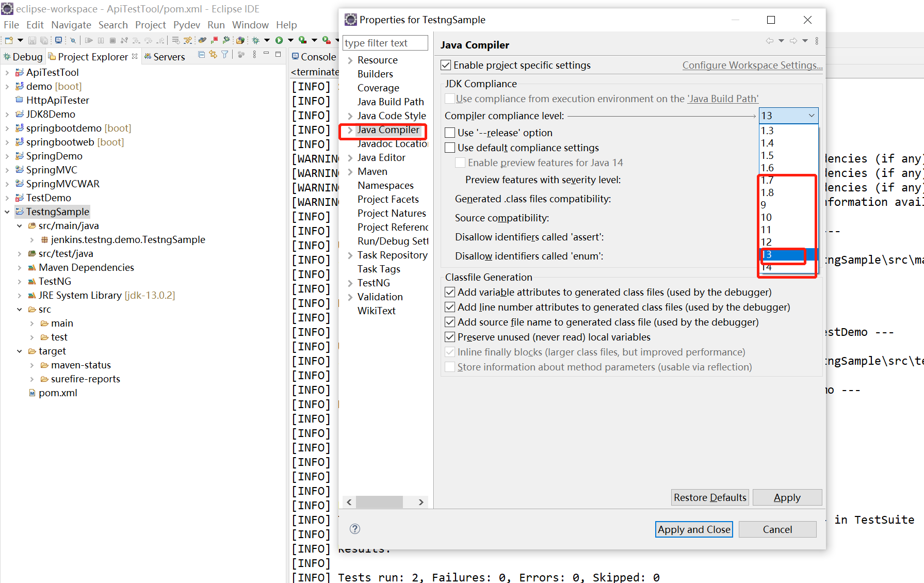Click Restore Defaults button
Image resolution: width=924 pixels, height=583 pixels.
(x=710, y=498)
